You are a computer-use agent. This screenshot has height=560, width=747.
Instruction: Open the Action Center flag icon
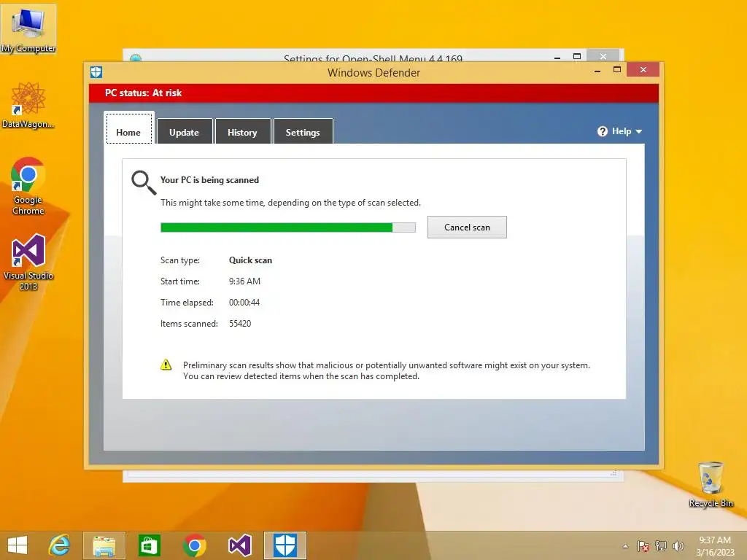(643, 546)
